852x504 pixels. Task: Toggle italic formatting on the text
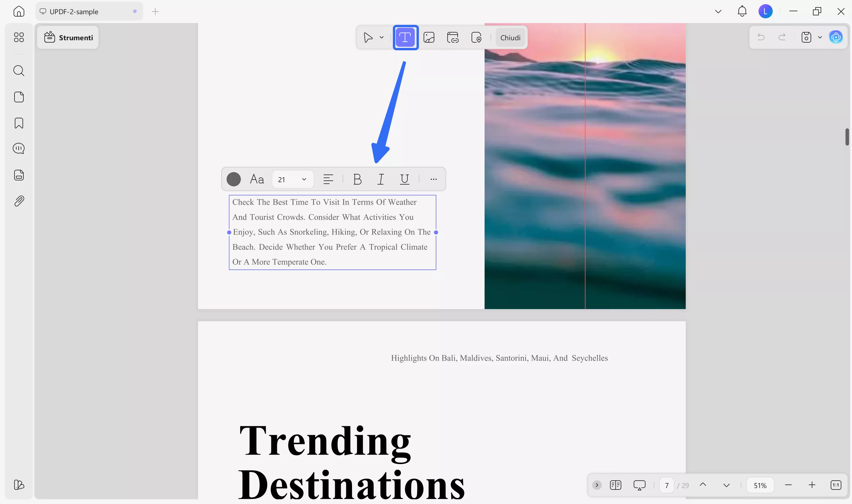click(381, 179)
